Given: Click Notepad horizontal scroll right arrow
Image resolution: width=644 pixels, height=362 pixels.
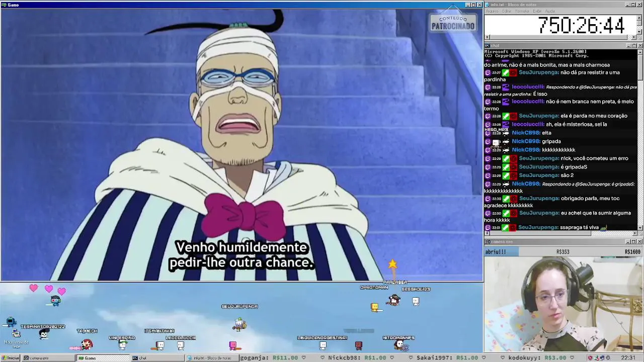Looking at the screenshot, I should tap(634, 37).
